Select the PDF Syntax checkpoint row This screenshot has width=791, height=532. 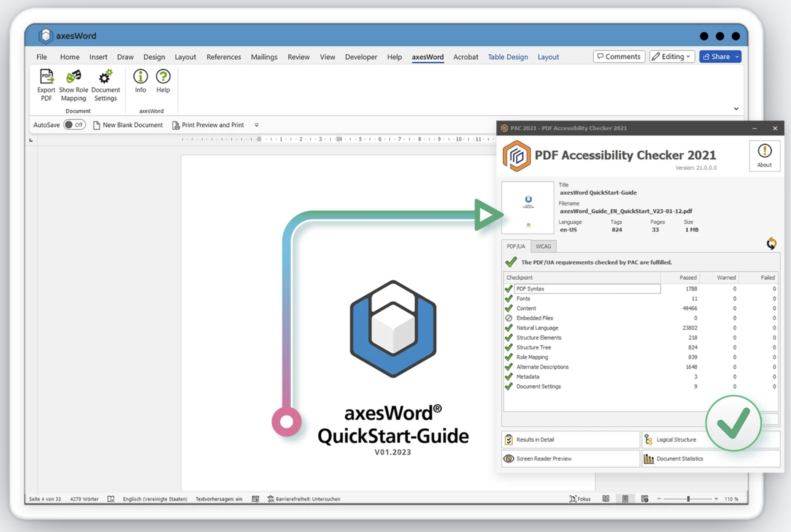click(641, 289)
